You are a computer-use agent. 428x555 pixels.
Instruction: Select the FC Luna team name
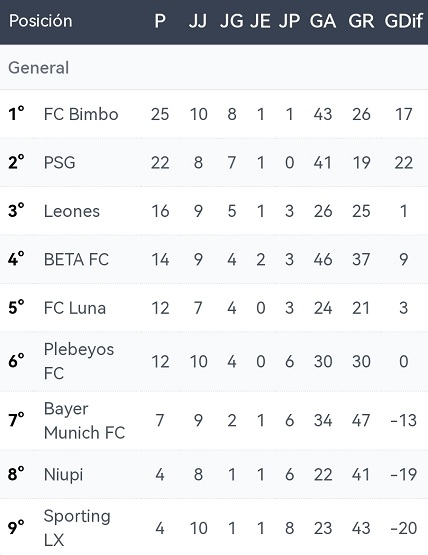point(75,308)
